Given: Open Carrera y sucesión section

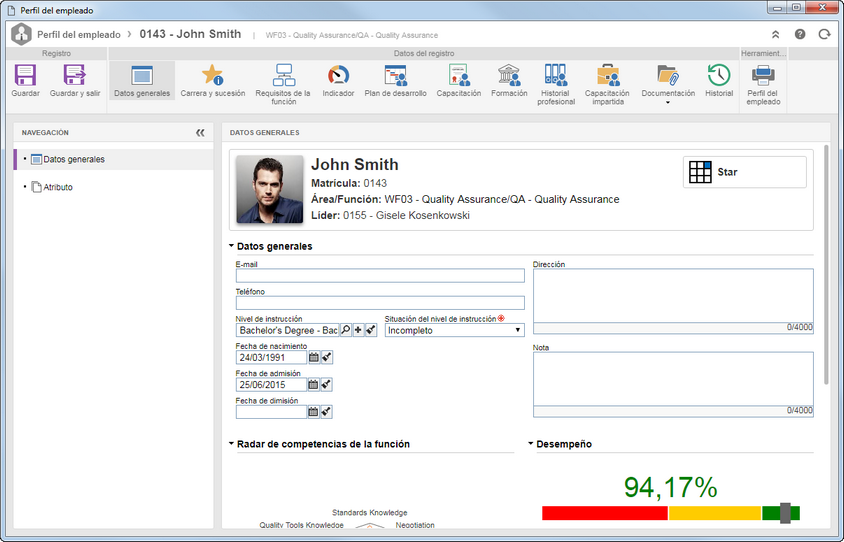Looking at the screenshot, I should (213, 81).
